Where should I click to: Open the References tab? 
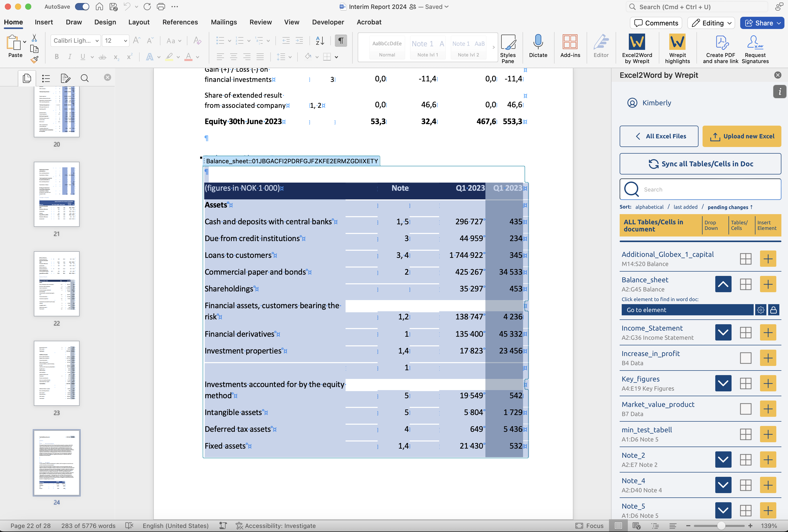(180, 22)
